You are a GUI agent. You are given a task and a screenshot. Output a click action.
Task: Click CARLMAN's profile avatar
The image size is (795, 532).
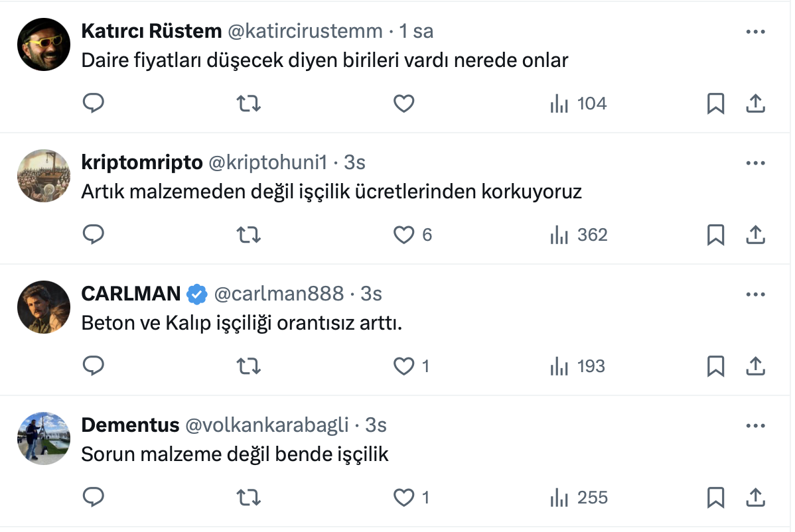pyautogui.click(x=44, y=307)
